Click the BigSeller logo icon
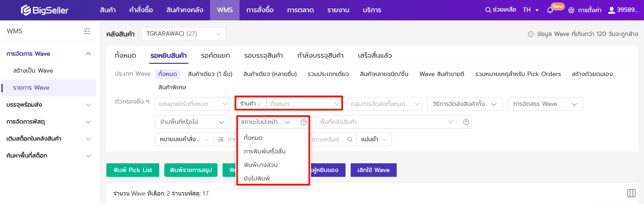Viewport: 644px width, 204px height. tap(26, 10)
